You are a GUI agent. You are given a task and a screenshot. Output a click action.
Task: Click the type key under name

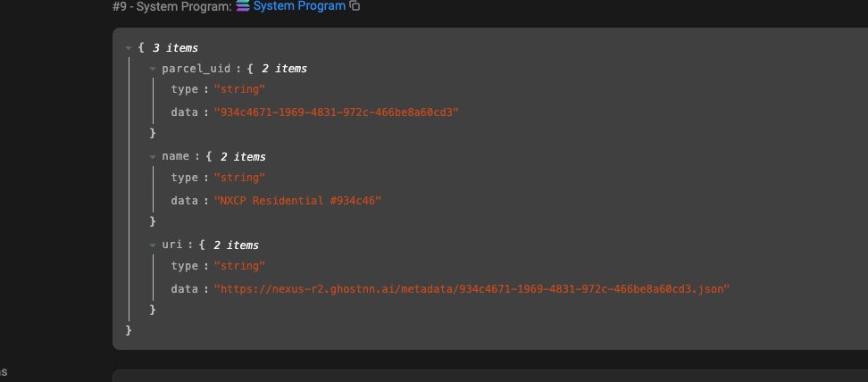tap(184, 178)
